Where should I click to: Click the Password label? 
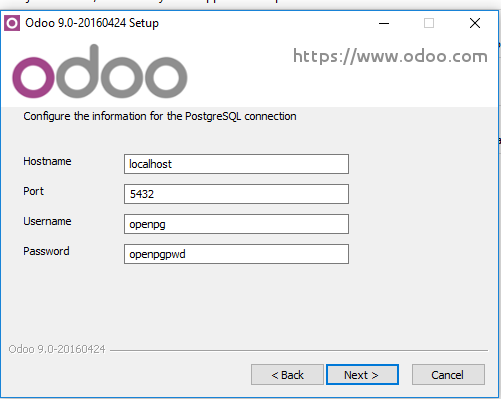pyautogui.click(x=46, y=251)
